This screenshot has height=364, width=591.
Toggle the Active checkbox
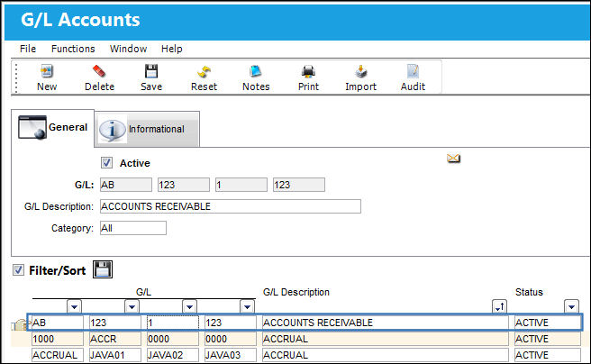(106, 163)
